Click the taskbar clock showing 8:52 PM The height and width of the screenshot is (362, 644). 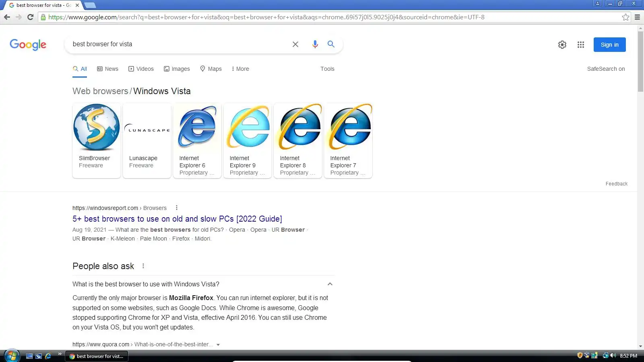click(628, 356)
